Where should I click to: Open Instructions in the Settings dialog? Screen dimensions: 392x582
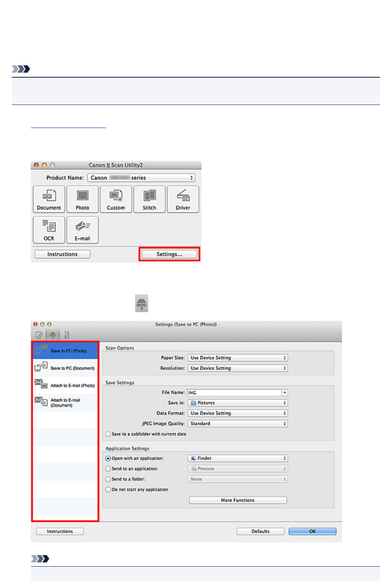(x=60, y=531)
